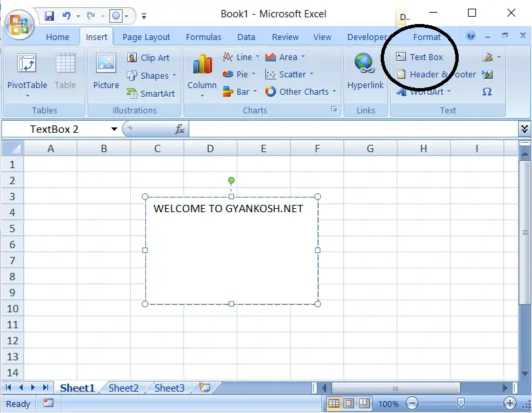
Task: Switch to Home tab
Action: [57, 37]
